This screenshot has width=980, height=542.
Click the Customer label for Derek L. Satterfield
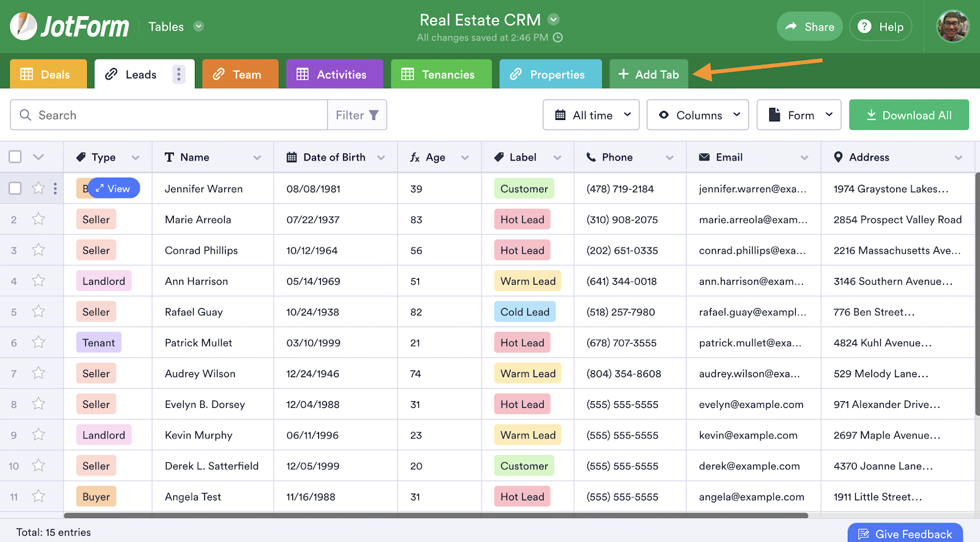coord(524,466)
